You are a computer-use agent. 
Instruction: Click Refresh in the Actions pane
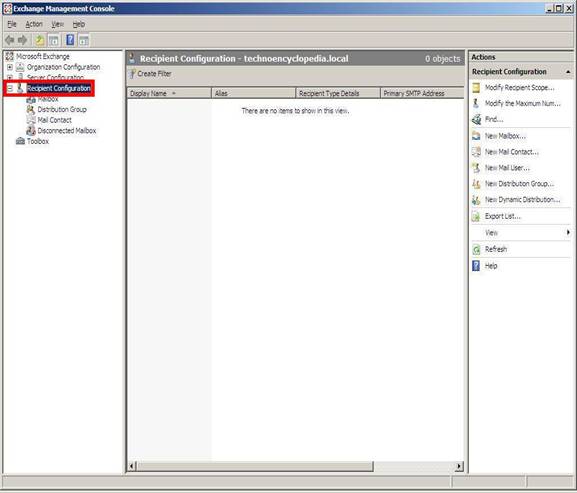(x=496, y=249)
